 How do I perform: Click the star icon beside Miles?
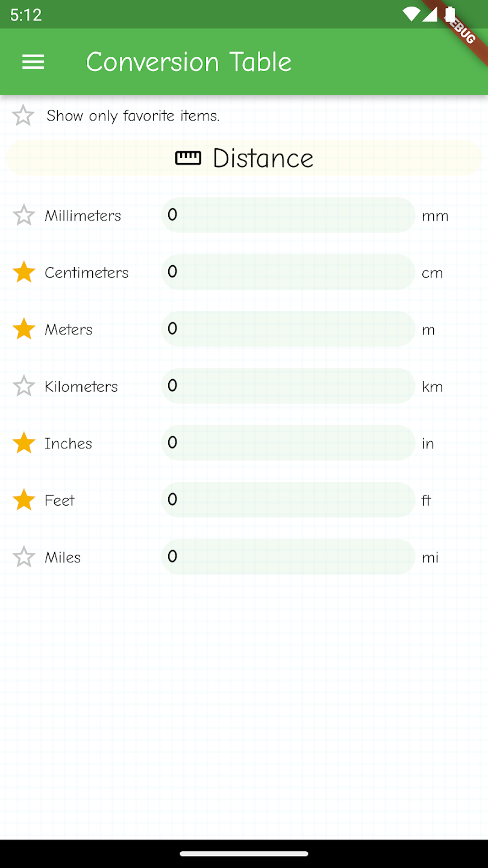pos(23,557)
